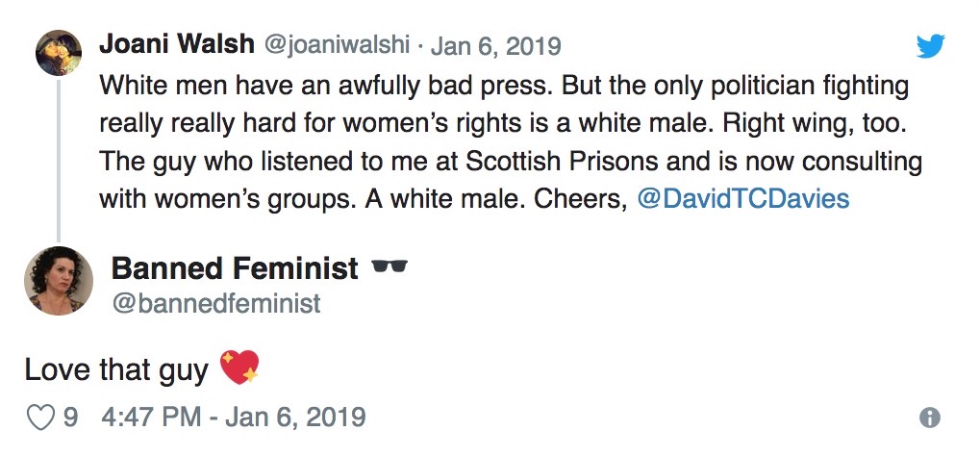The width and height of the screenshot is (980, 456).
Task: Open Joani Walsh's profile picture
Action: click(x=59, y=53)
